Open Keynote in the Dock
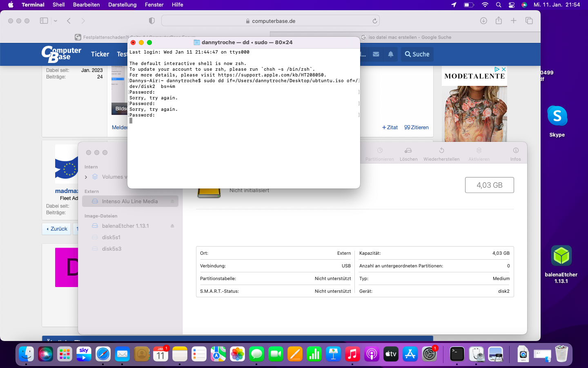This screenshot has height=368, width=588. [x=333, y=354]
